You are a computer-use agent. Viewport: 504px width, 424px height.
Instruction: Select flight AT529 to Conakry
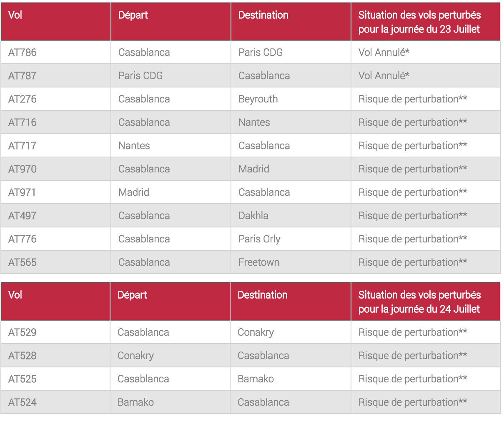point(23,332)
